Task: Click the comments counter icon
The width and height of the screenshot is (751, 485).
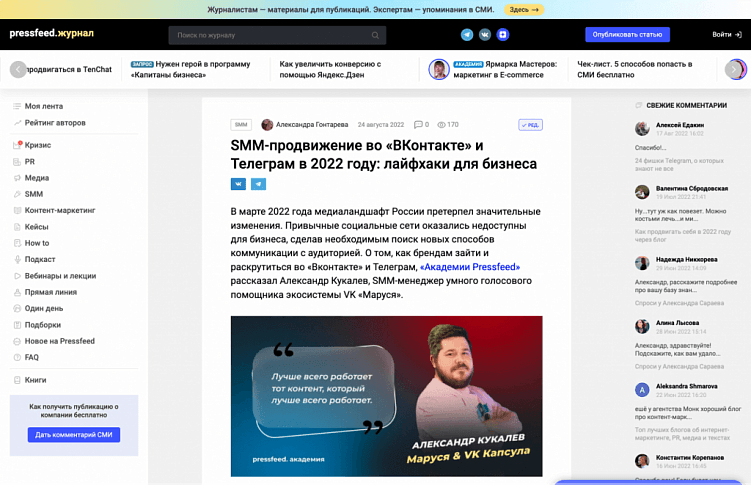Action: pos(418,124)
